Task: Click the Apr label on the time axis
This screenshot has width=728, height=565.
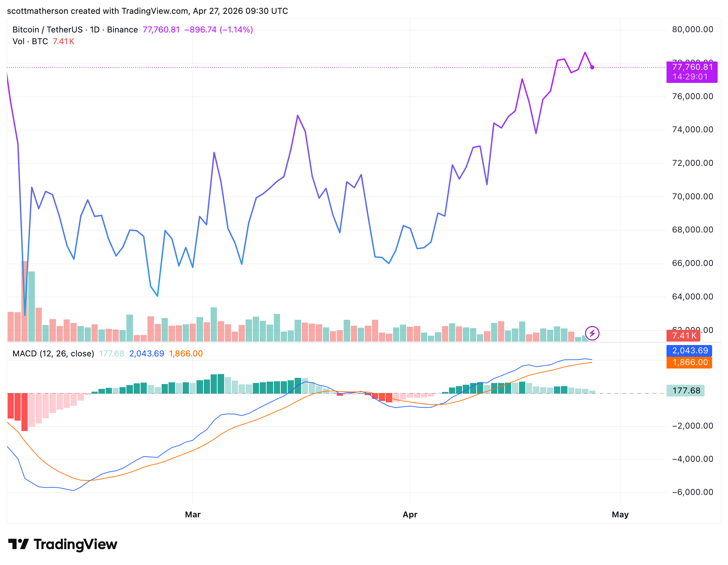Action: 410,515
